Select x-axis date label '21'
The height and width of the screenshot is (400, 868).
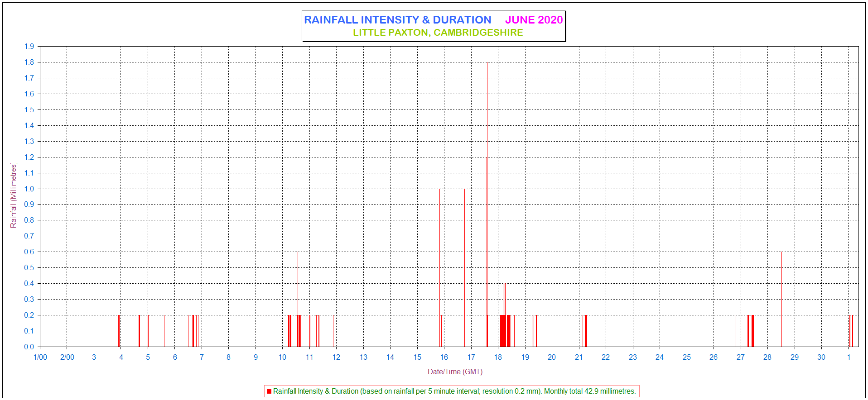(579, 357)
